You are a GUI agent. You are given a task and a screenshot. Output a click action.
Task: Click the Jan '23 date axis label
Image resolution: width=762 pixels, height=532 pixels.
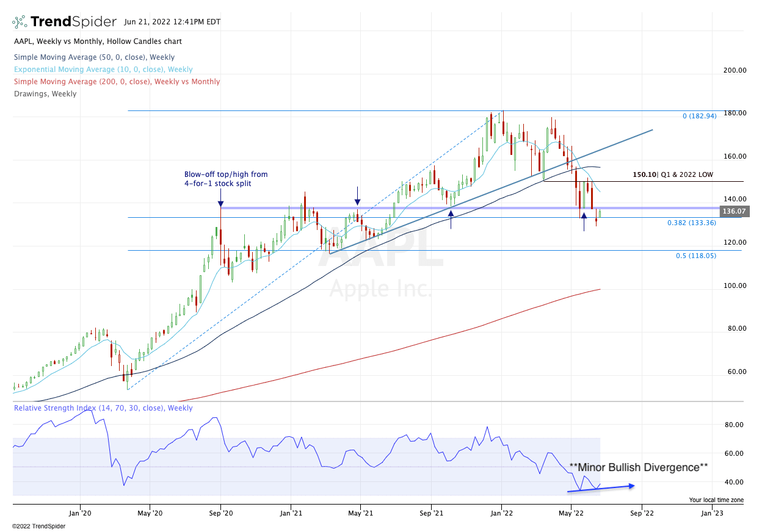[x=711, y=513]
